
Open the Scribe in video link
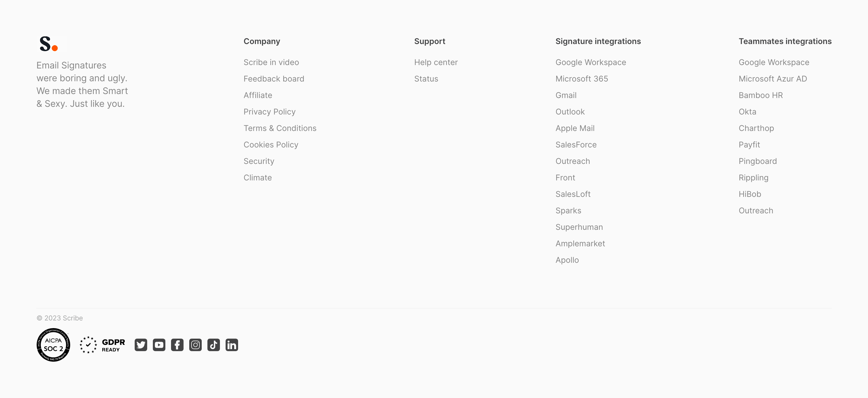(271, 62)
